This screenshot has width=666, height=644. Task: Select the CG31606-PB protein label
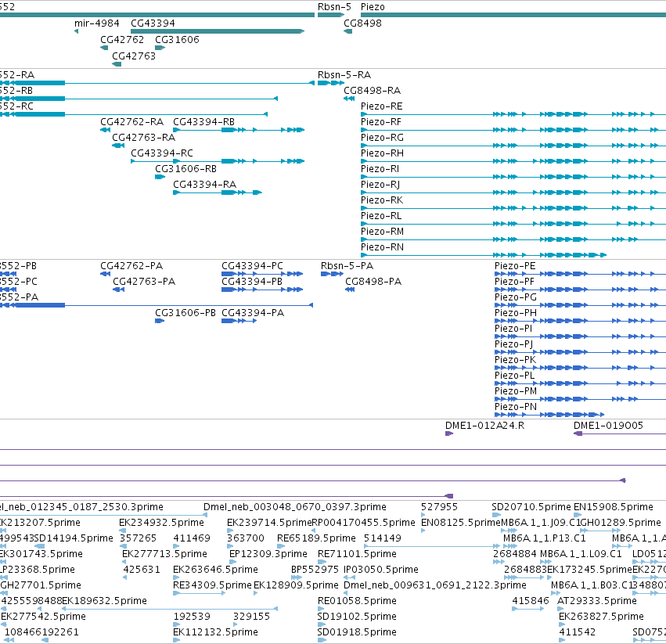pyautogui.click(x=185, y=313)
